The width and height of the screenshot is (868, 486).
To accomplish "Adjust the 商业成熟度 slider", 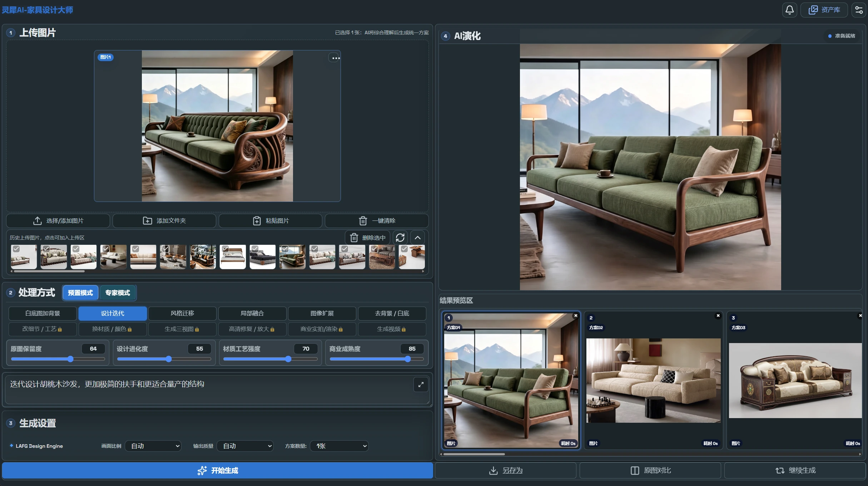I will [x=377, y=359].
